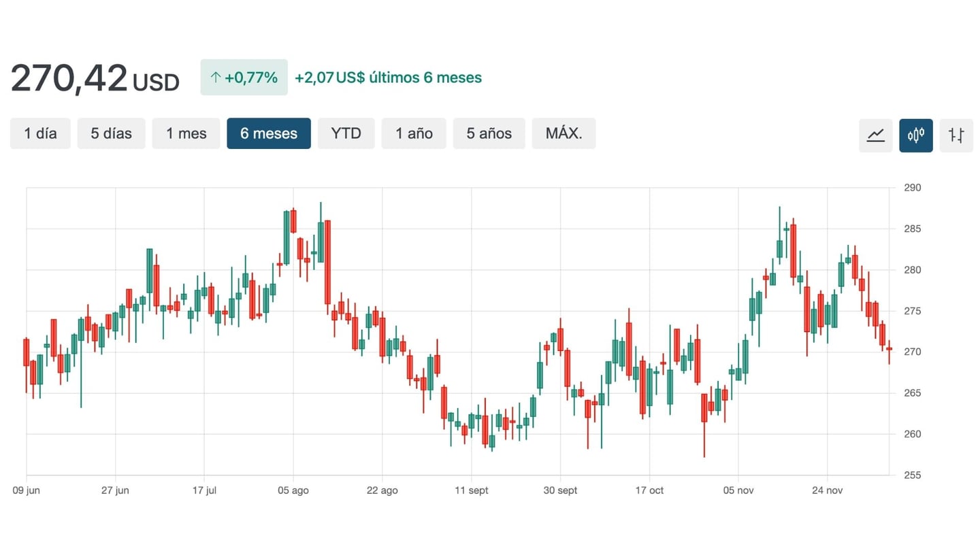Viewport: 980px width, 551px height.
Task: Select the candlestick chart icon
Action: pyautogui.click(x=915, y=135)
